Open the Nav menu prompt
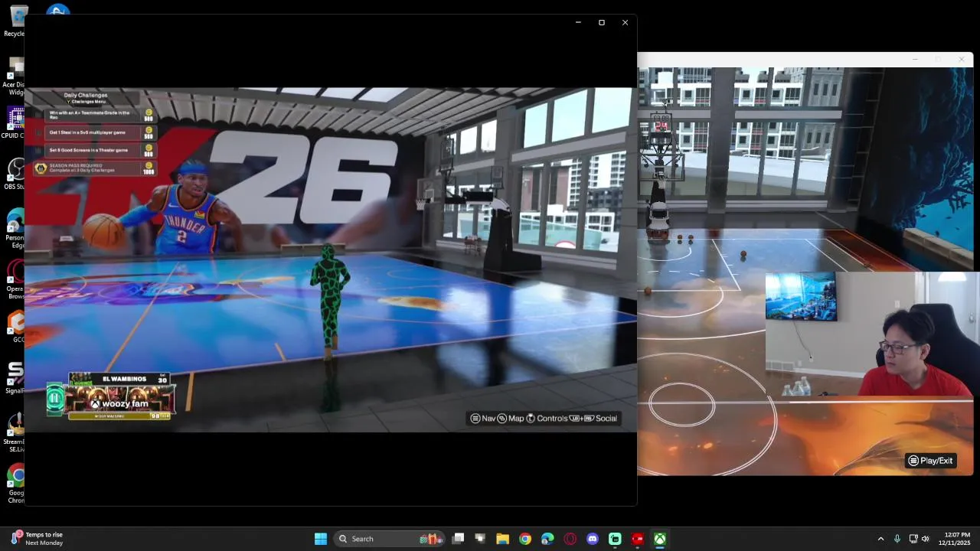 [x=482, y=419]
